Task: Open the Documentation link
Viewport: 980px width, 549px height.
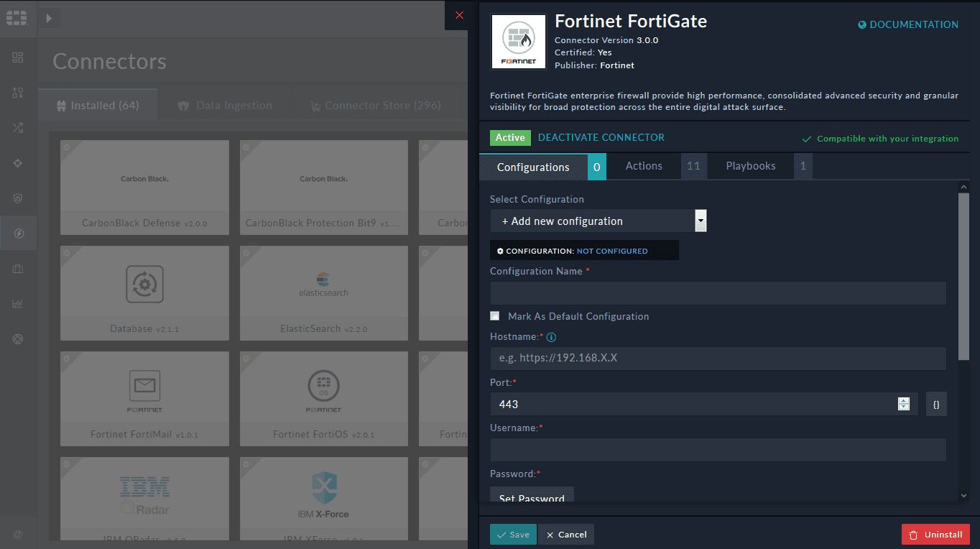Action: click(x=908, y=24)
